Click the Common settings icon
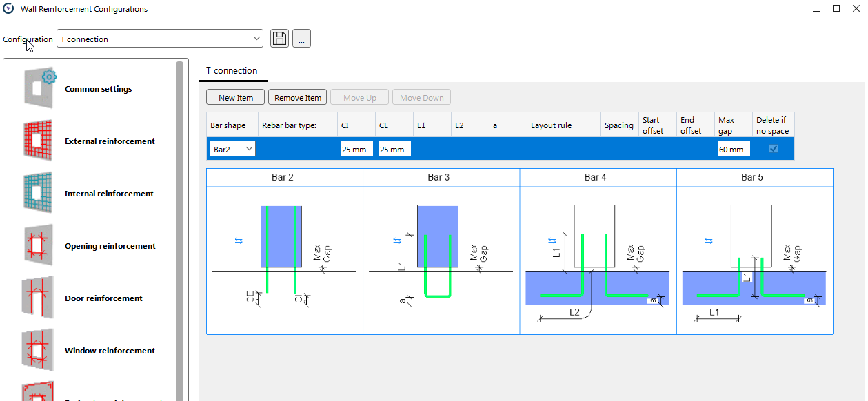This screenshot has height=401, width=868. pyautogui.click(x=40, y=88)
